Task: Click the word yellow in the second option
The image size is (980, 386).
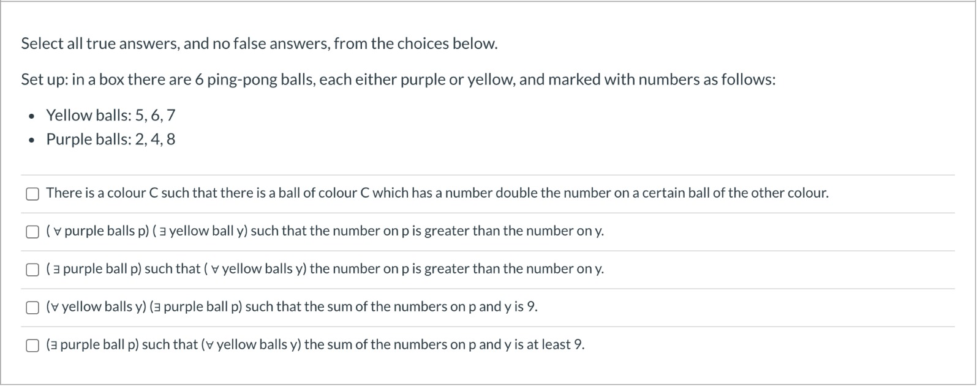Action: [191, 231]
